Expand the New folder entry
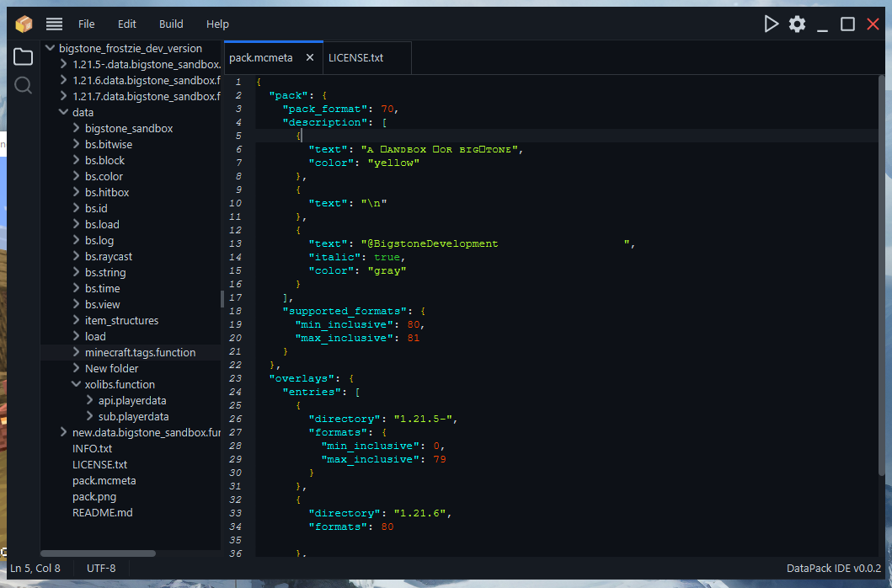Viewport: 892px width, 588px height. point(77,368)
